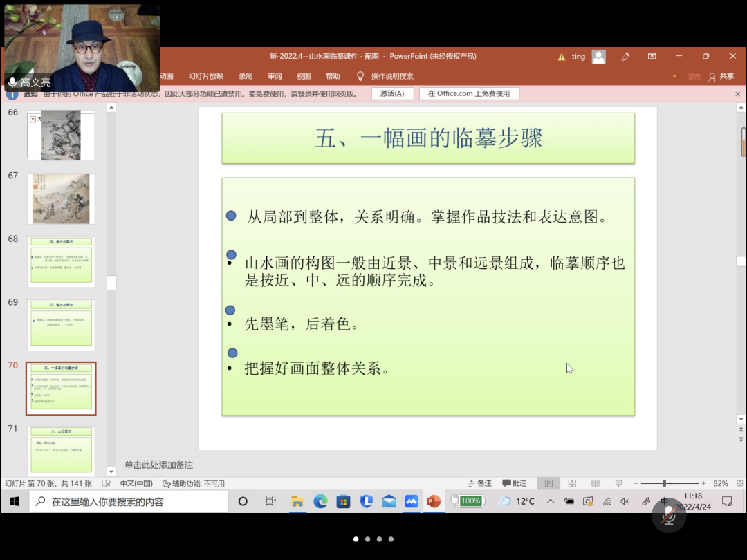Viewport: 747px width, 560px height.
Task: Toggle the 批注 comments pane
Action: 515,483
